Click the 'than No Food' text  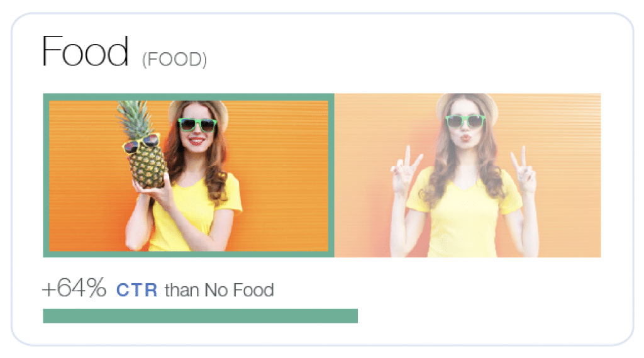219,290
